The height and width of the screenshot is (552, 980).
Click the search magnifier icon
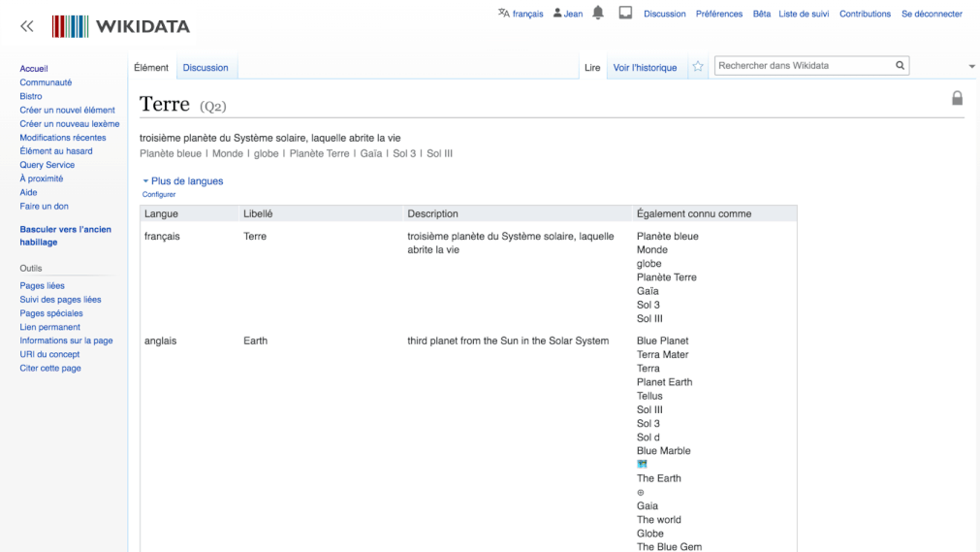coord(900,66)
